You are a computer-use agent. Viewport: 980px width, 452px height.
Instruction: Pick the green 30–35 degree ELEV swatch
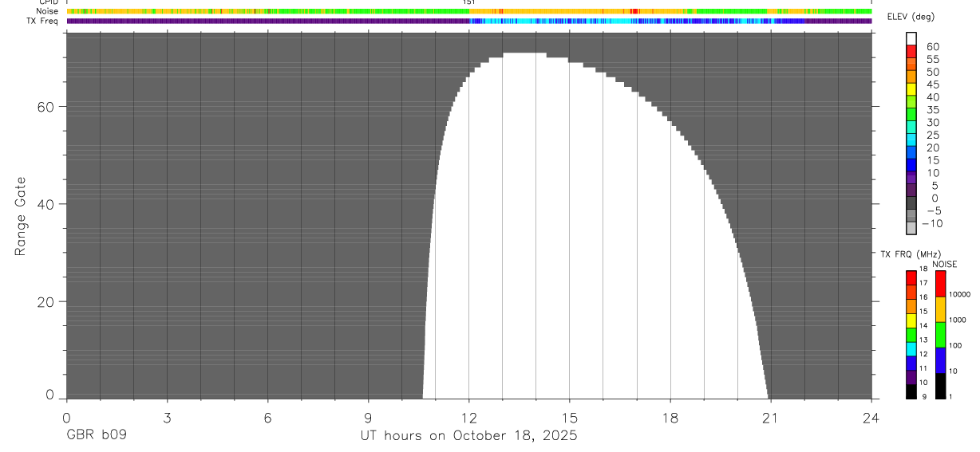(x=911, y=114)
